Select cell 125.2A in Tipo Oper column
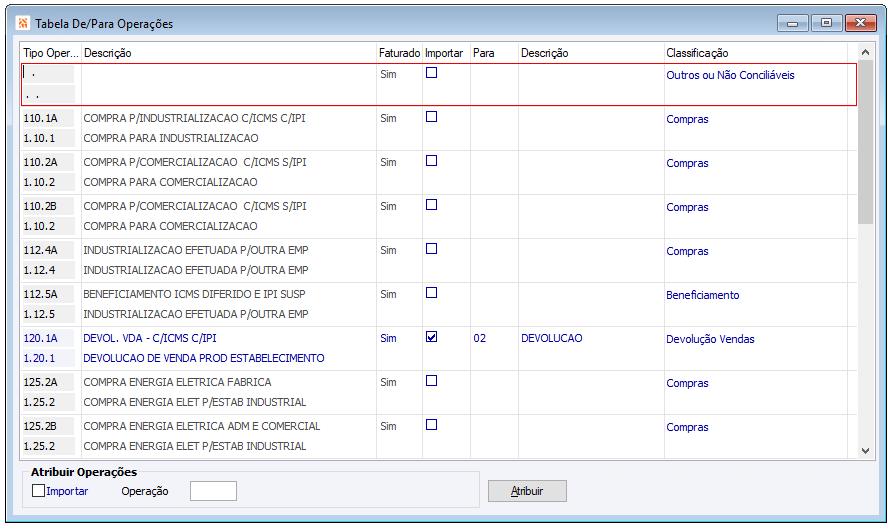The width and height of the screenshot is (888, 529). coord(48,382)
